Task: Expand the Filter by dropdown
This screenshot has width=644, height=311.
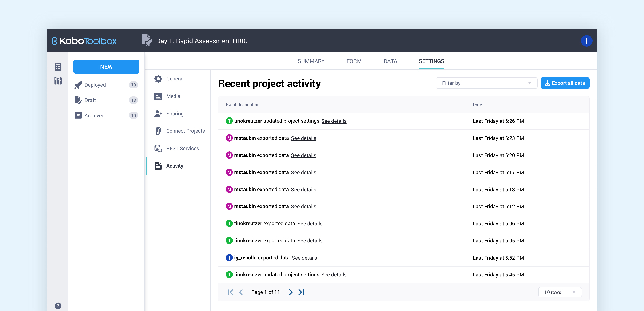Action: 486,83
